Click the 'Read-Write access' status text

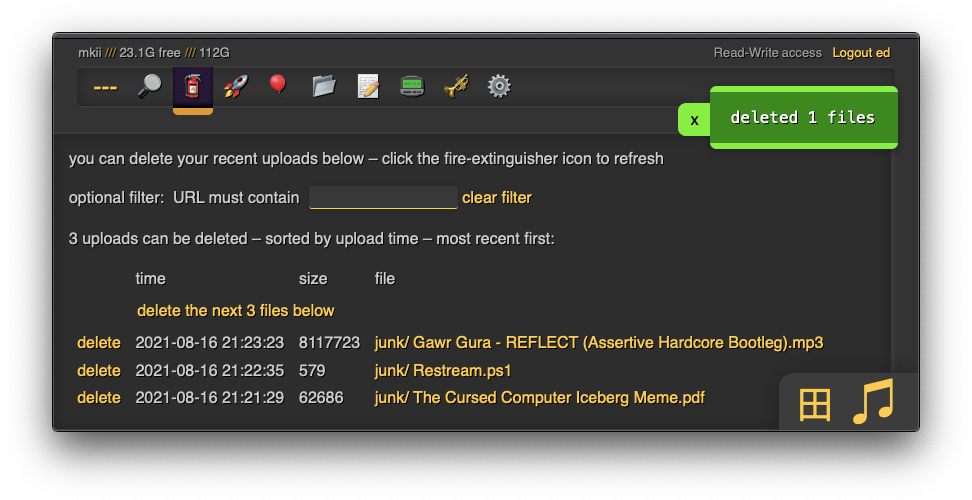point(767,53)
